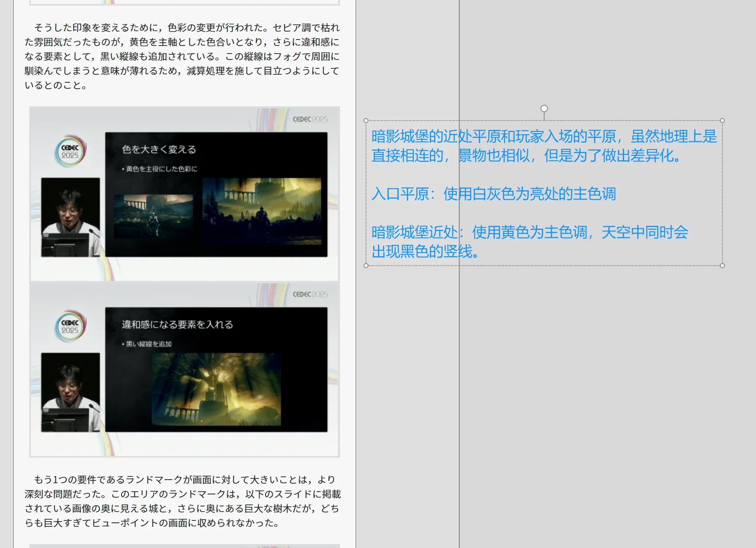Click the rotation handle above the text box

544,109
